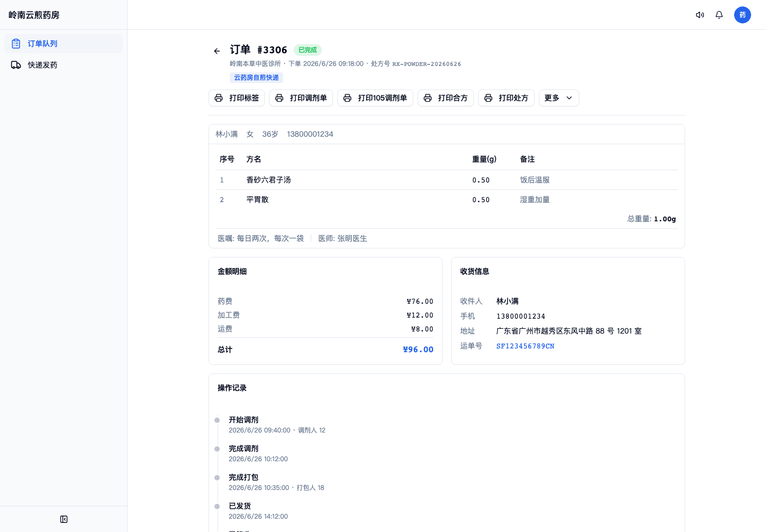The height and width of the screenshot is (532, 766).
Task: Click the printer icon on 打印合方
Action: tap(428, 98)
